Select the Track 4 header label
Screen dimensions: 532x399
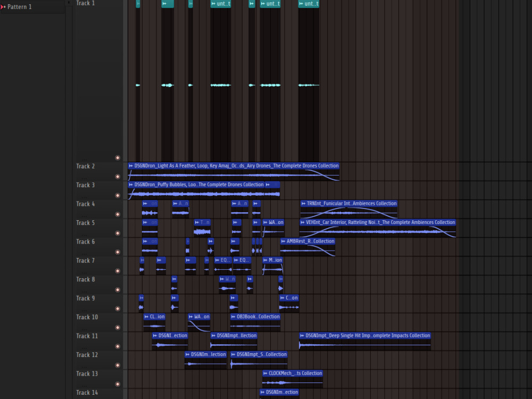[86, 204]
